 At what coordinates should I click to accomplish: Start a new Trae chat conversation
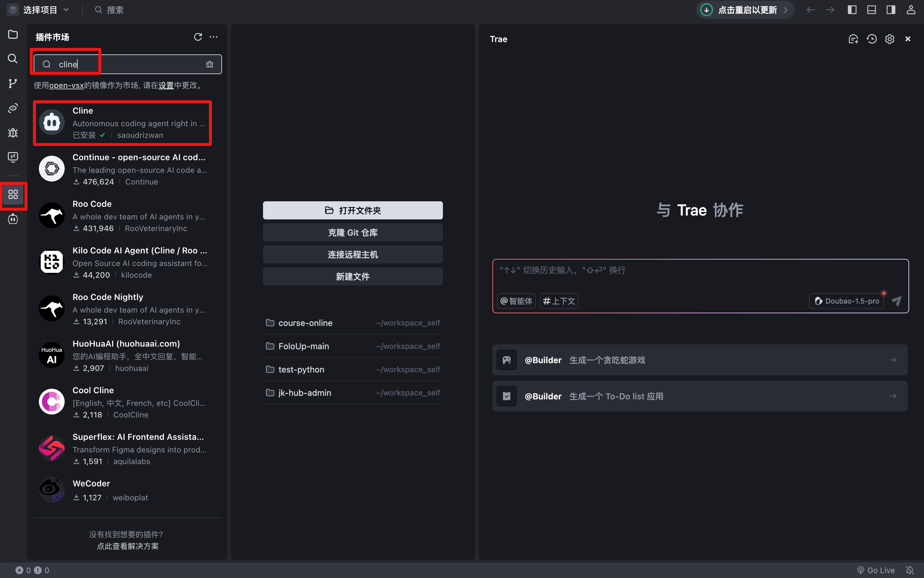853,39
